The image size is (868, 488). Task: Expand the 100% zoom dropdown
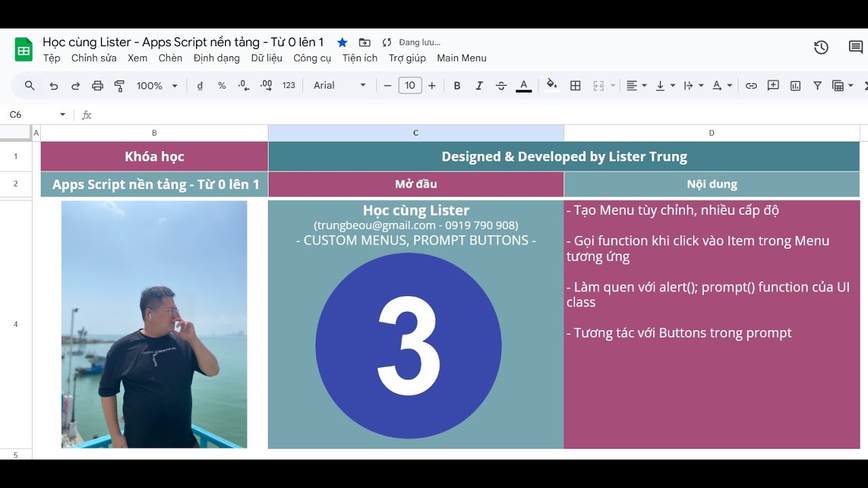(157, 85)
